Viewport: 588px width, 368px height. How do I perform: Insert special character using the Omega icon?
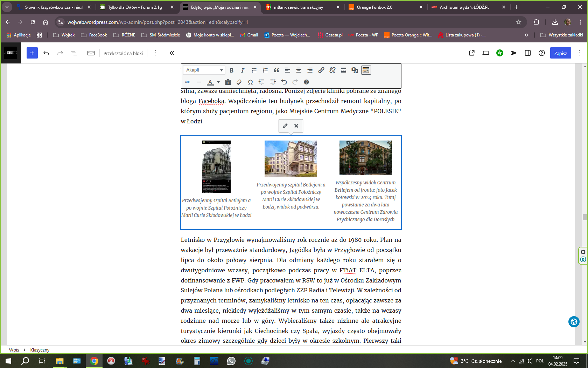(250, 82)
